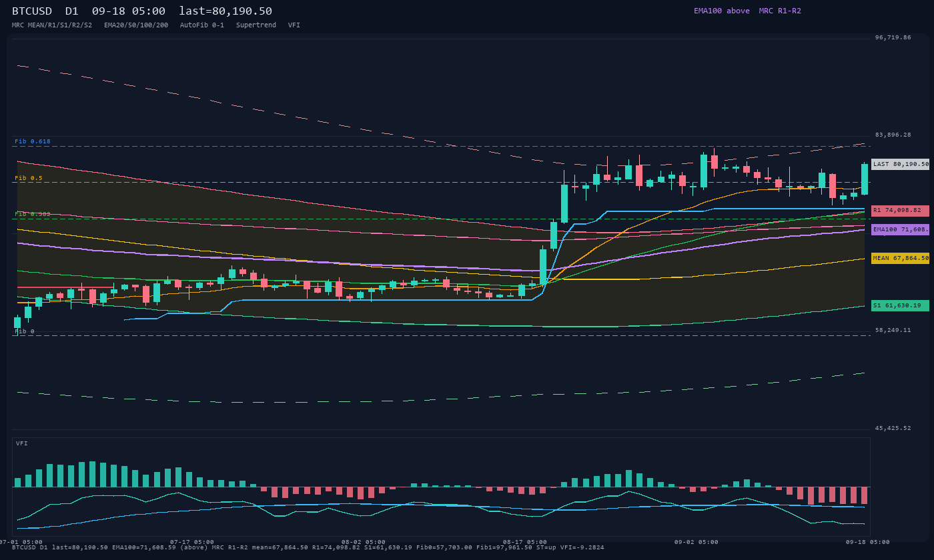Select the 'MRC MEAN/R1/S1/R2/S2' indicator legend
Image resolution: width=934 pixels, height=560 pixels.
pyautogui.click(x=52, y=25)
